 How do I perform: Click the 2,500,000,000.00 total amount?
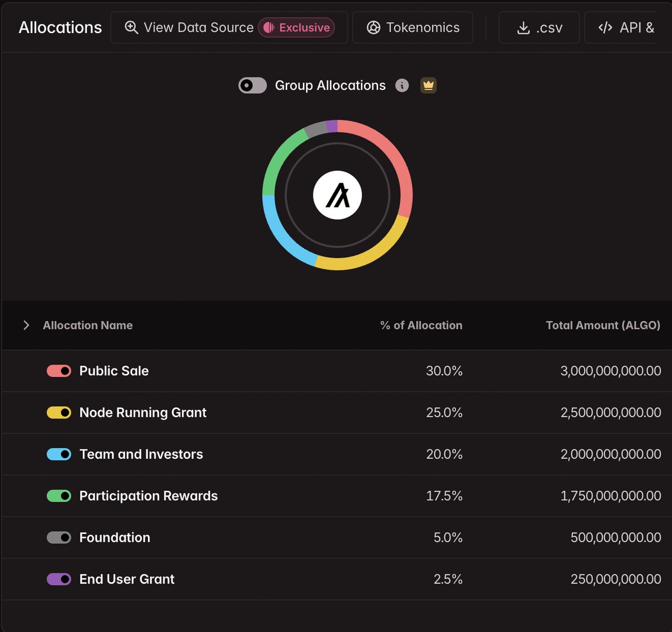click(x=611, y=413)
